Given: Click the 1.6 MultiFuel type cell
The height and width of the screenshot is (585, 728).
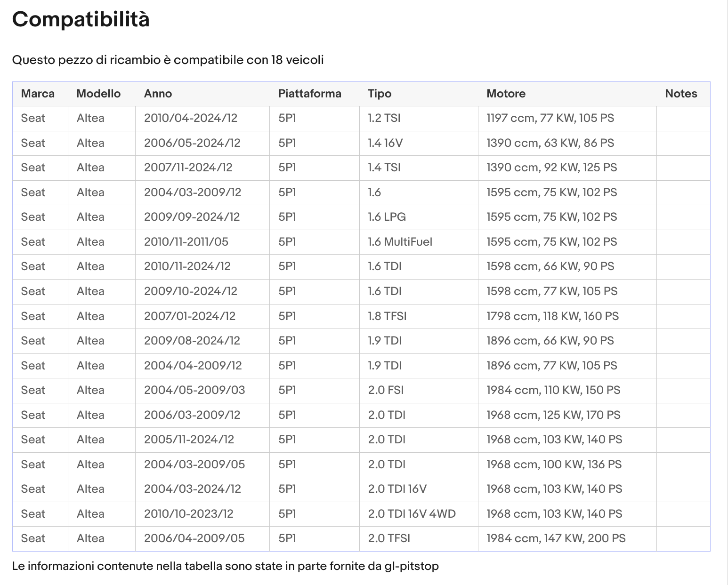Looking at the screenshot, I should click(x=400, y=242).
